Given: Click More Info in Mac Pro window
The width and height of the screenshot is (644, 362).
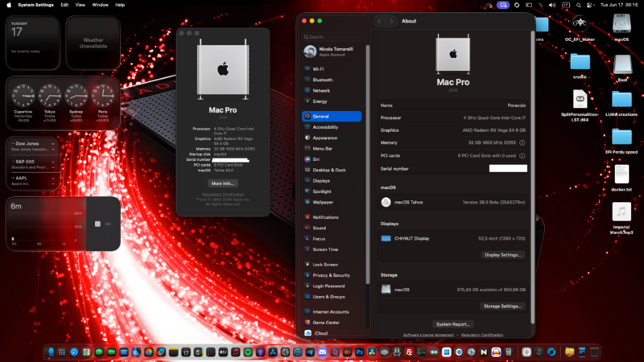Looking at the screenshot, I should 223,183.
